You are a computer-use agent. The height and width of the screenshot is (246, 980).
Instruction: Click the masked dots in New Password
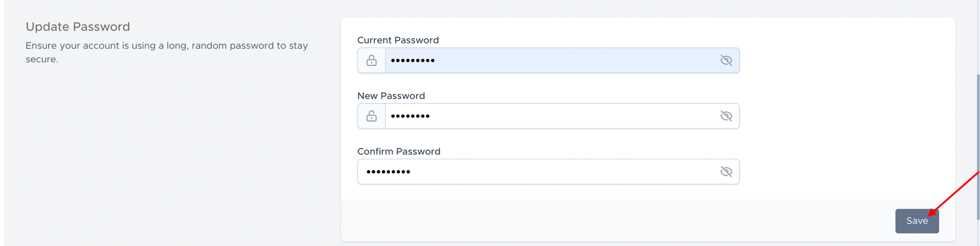[x=410, y=116]
